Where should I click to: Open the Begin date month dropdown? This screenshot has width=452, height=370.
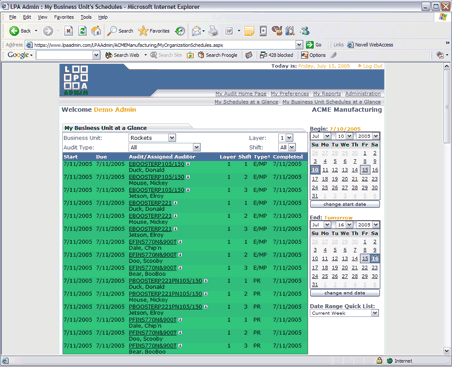click(x=327, y=136)
